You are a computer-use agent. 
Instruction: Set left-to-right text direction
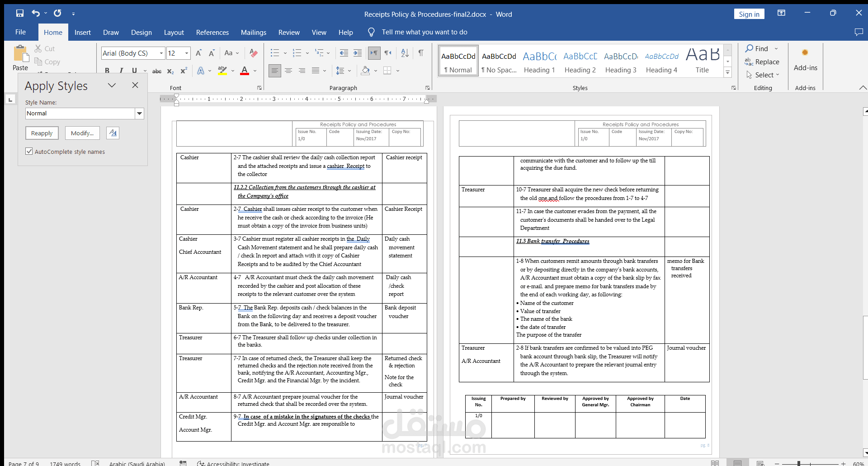click(x=374, y=53)
